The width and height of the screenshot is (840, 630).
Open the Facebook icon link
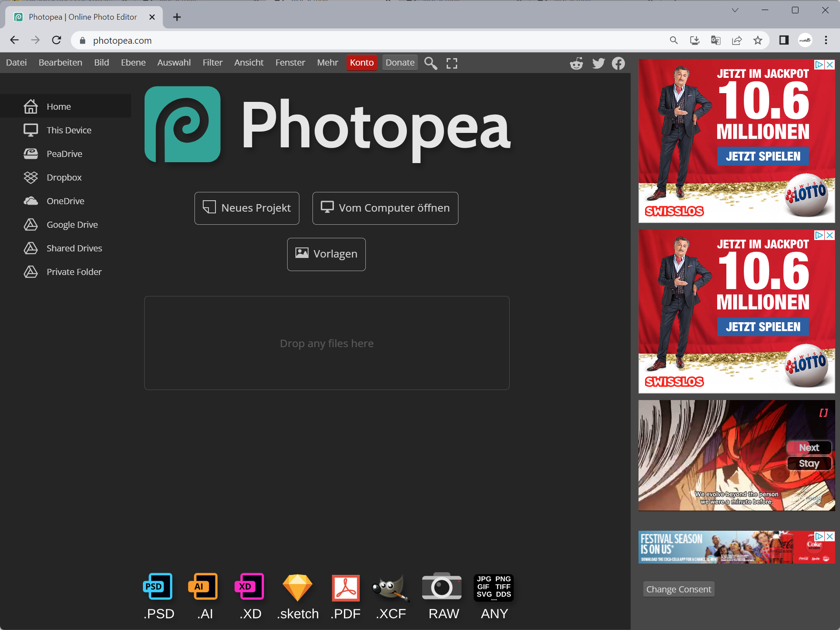click(x=618, y=63)
